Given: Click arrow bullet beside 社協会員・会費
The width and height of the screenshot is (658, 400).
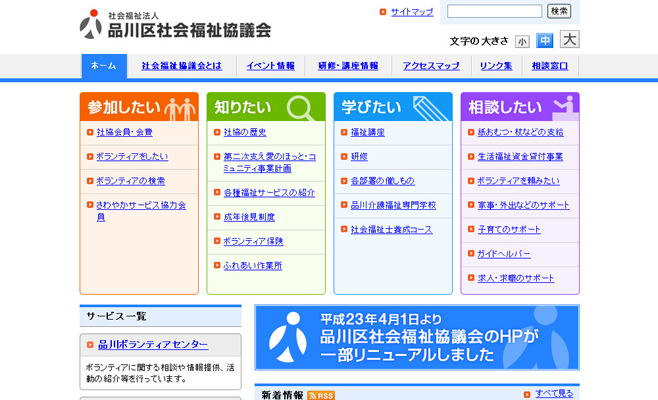Looking at the screenshot, I should coord(90,133).
